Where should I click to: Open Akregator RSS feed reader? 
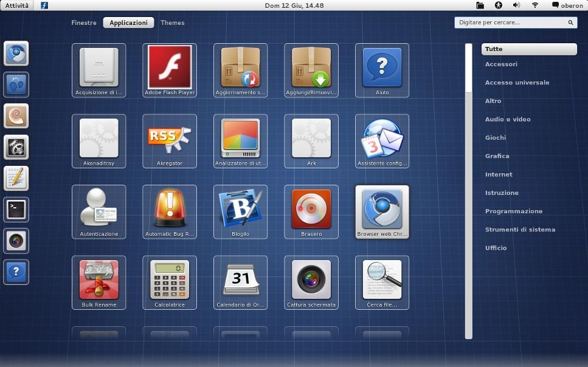[170, 141]
